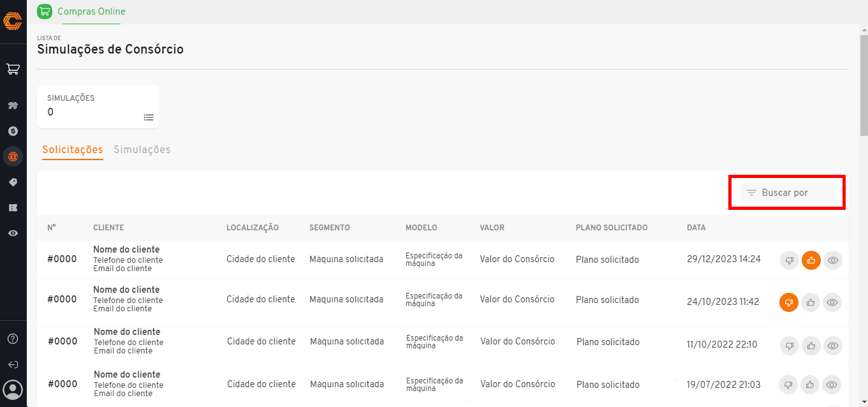Viewport: 868px width, 407px height.
Task: Click the filter icon beside Buscar por
Action: 751,193
